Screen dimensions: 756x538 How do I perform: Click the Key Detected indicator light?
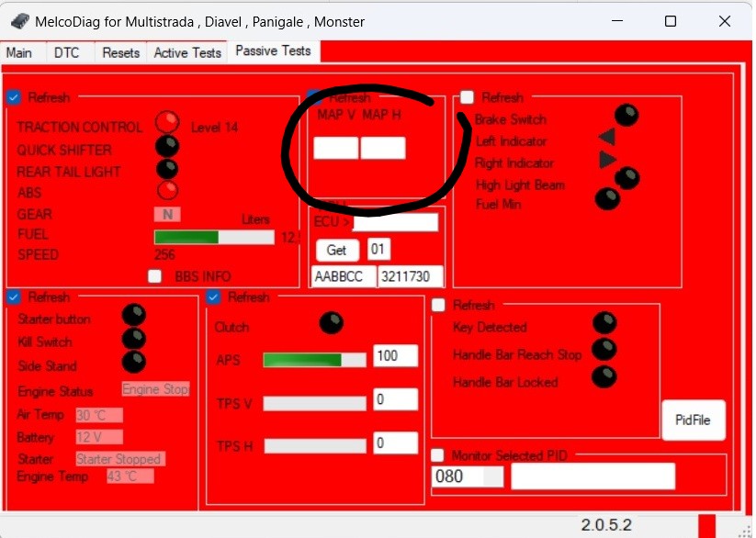604,323
